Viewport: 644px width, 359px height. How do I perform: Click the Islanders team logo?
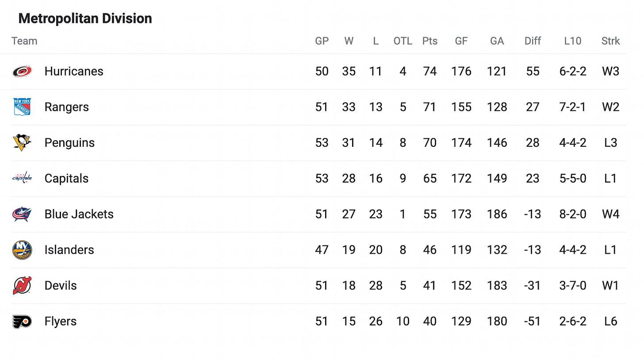[x=22, y=250]
